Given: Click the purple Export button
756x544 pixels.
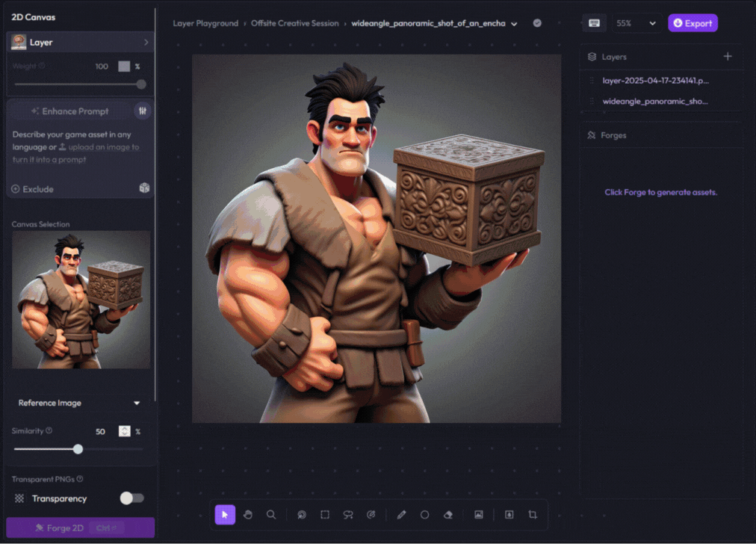Looking at the screenshot, I should click(x=693, y=23).
